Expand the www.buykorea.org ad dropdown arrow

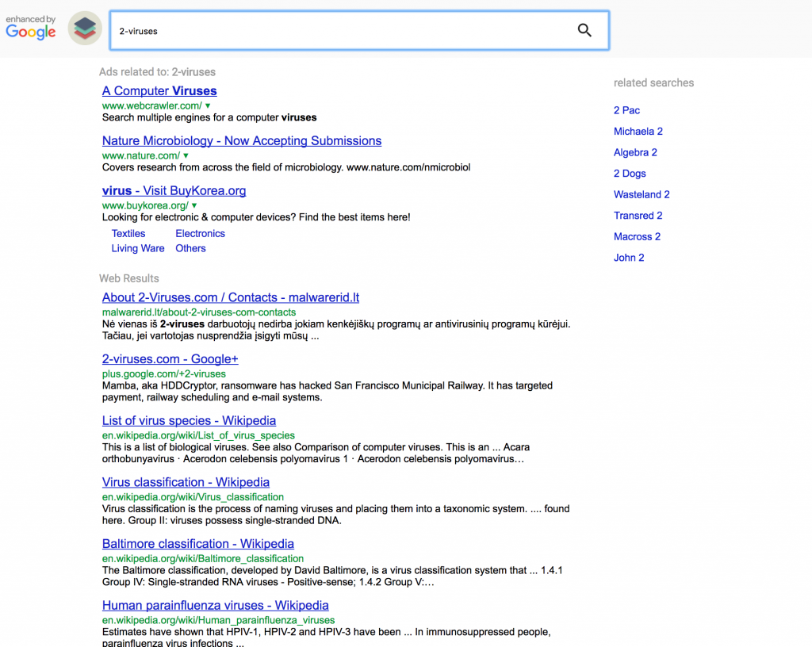[194, 205]
